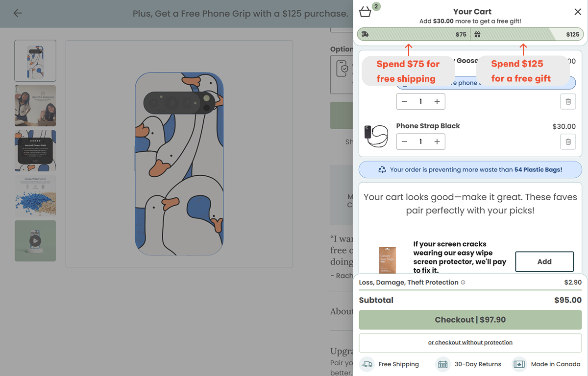The image size is (588, 376).
Task: View the Made With Plants thumbnail
Action: tap(35, 196)
